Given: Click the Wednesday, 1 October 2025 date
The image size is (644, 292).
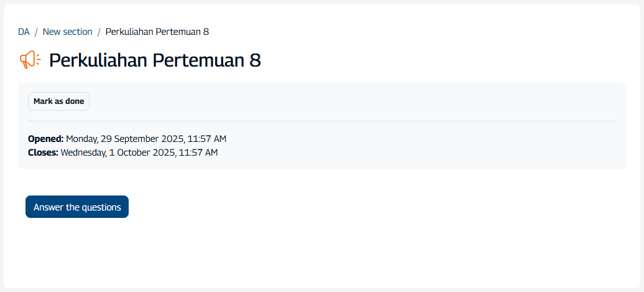Looking at the screenshot, I should [117, 152].
